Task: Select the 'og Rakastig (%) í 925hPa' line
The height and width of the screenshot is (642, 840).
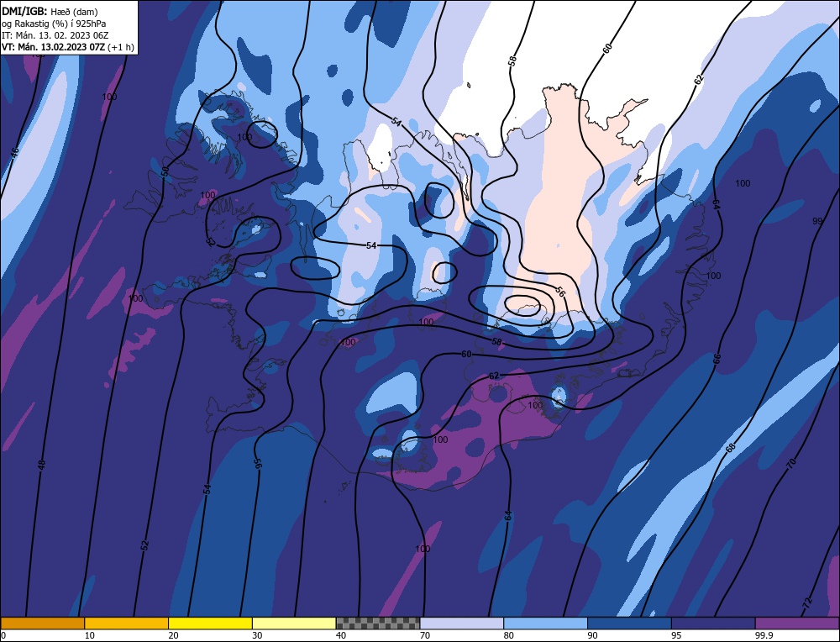Action: click(54, 24)
